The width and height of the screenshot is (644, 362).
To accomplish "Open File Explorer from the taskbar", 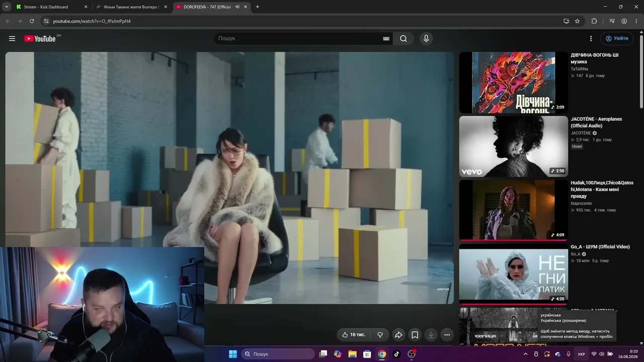I will [353, 354].
